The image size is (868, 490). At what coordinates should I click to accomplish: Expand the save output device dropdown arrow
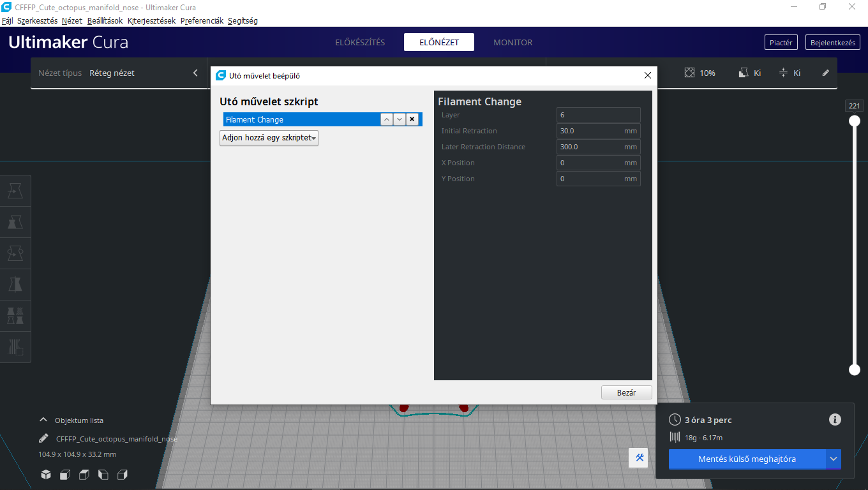(x=834, y=459)
